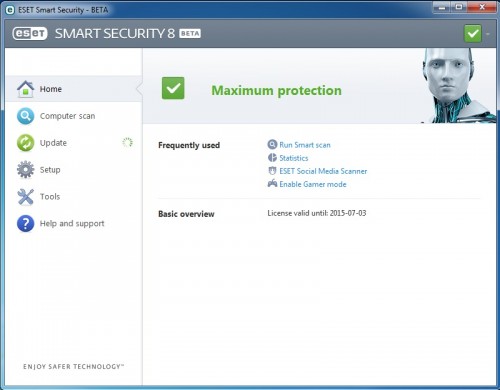Minimize the ESET Smart Security window

[442, 7]
